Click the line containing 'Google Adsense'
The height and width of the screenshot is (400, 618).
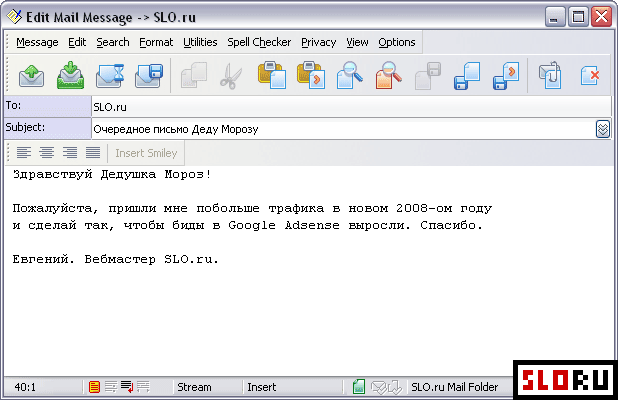(248, 225)
